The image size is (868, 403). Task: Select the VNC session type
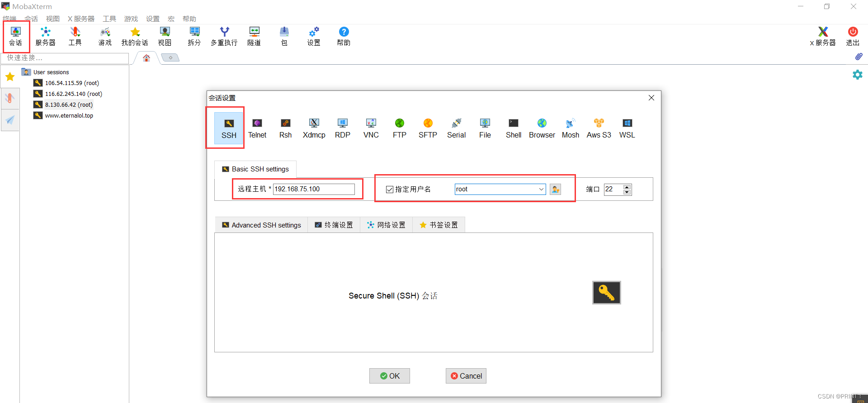tap(371, 128)
